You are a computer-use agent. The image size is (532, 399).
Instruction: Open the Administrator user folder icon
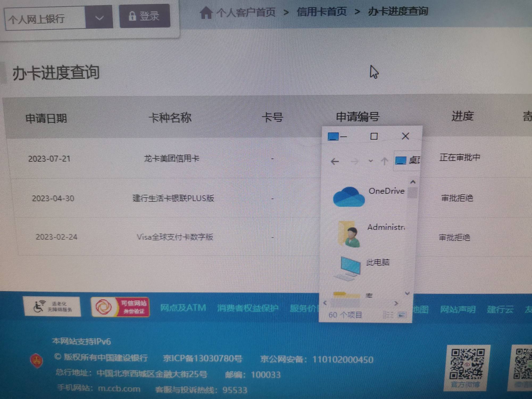click(x=350, y=234)
